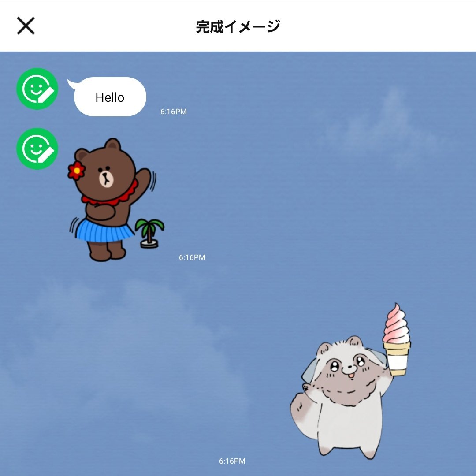The width and height of the screenshot is (476, 476).
Task: Tap 6:16PM timestamp next to Hello bubble
Action: click(x=173, y=112)
